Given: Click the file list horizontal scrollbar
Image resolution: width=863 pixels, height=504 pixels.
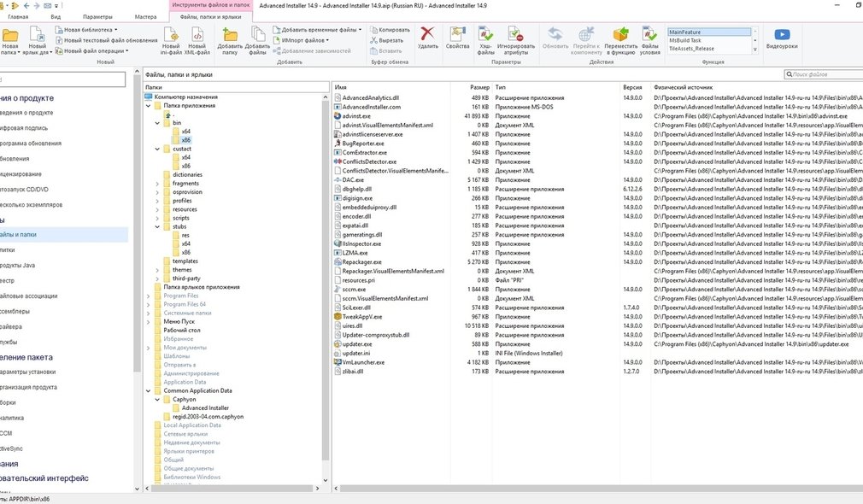Looking at the screenshot, I should click(601, 489).
